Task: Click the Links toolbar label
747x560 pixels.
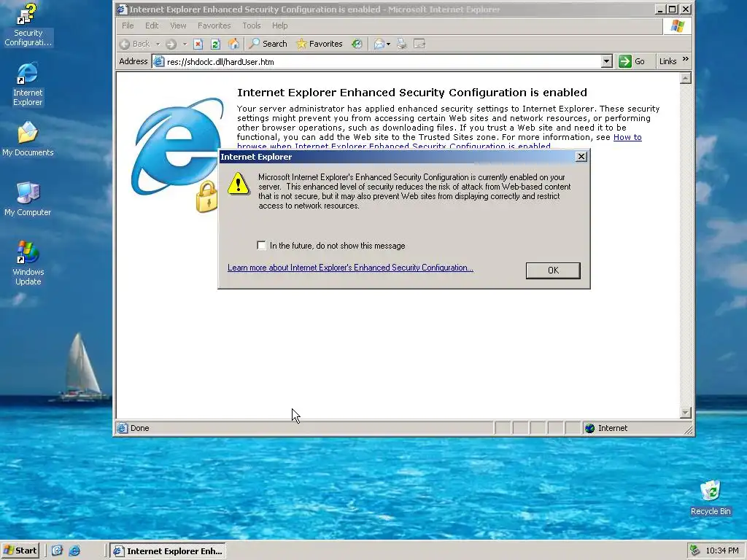Action: (x=667, y=61)
